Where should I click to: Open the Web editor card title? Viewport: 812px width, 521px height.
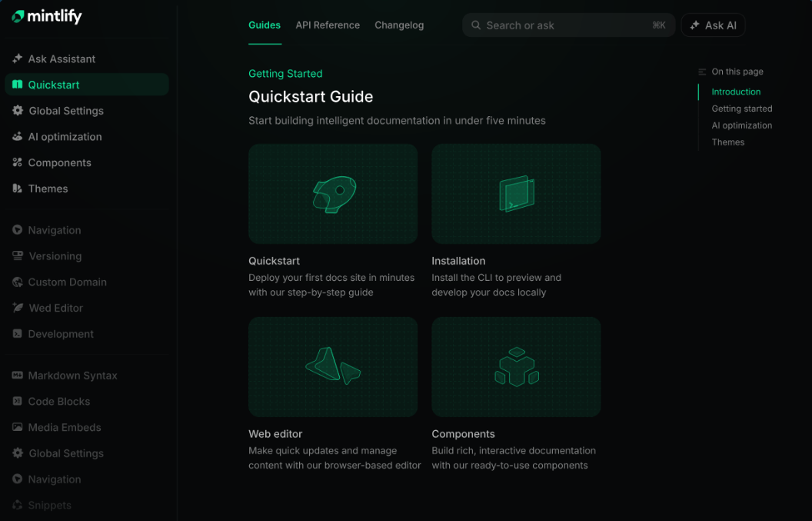click(x=275, y=434)
